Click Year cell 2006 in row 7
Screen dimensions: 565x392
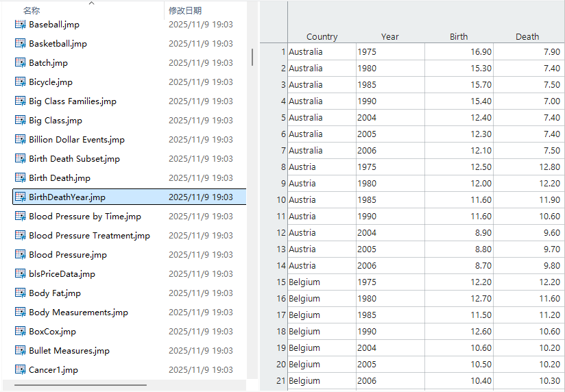click(390, 151)
